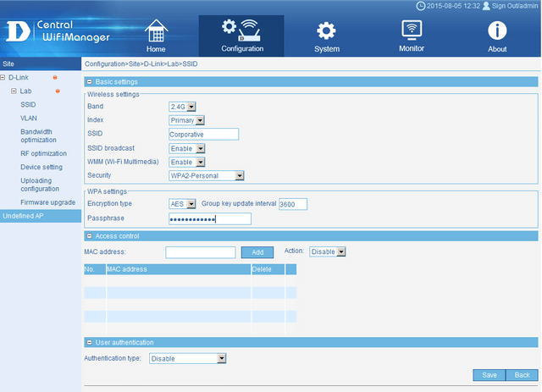Collapse the User authentication section
The image size is (542, 392).
90,342
